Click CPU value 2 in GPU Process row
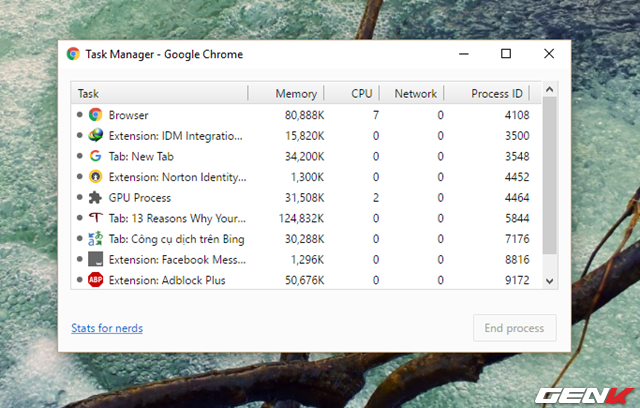Image resolution: width=640 pixels, height=408 pixels. 376,198
